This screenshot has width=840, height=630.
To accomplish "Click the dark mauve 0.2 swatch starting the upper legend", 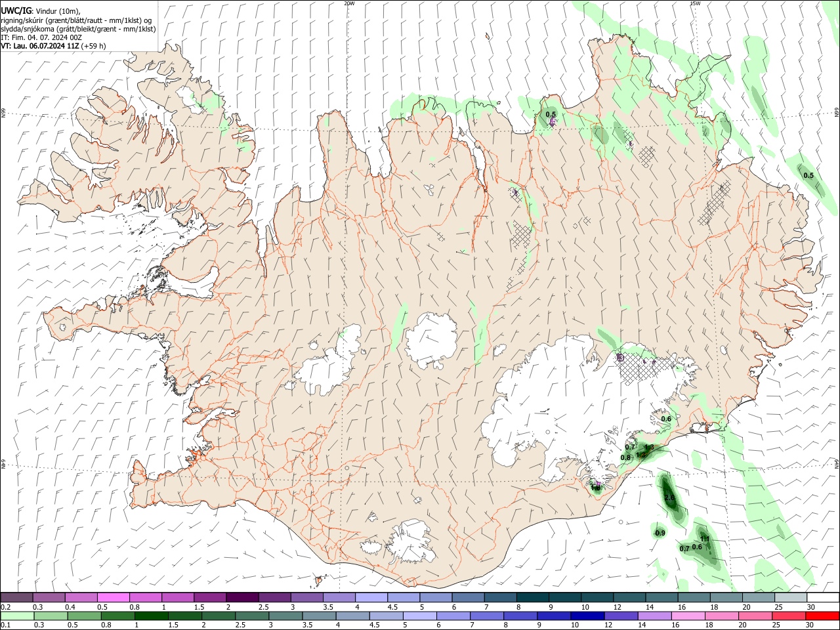I will [x=16, y=597].
